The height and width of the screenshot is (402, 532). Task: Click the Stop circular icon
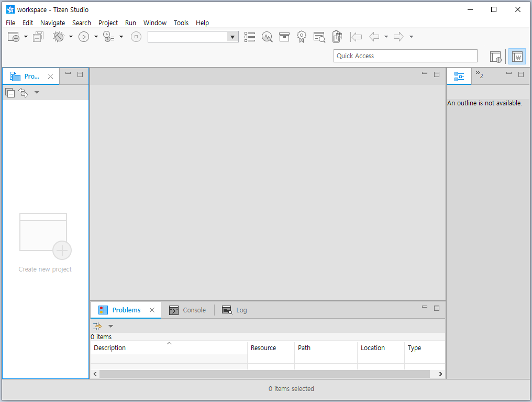coord(136,37)
